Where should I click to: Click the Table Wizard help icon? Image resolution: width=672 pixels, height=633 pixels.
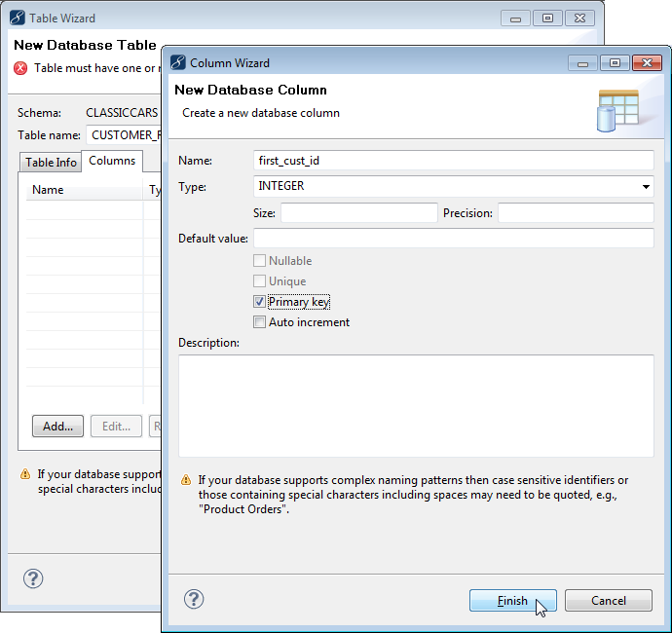(x=33, y=578)
